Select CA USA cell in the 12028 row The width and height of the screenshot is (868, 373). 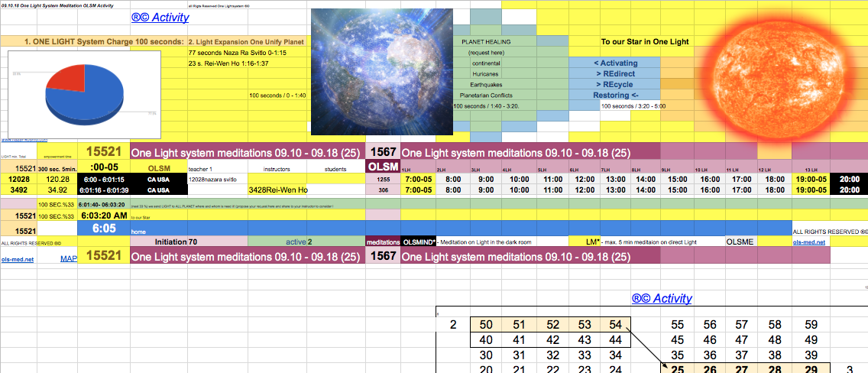pos(159,179)
